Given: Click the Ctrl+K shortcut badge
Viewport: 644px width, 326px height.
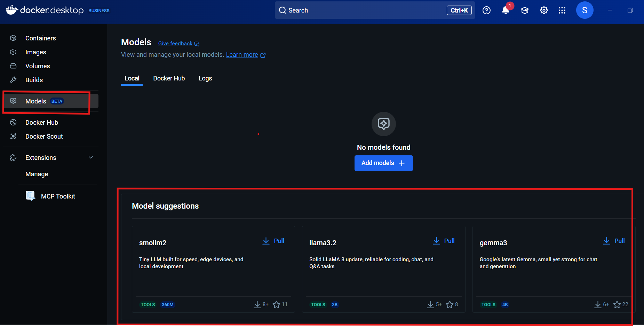Looking at the screenshot, I should tap(459, 10).
